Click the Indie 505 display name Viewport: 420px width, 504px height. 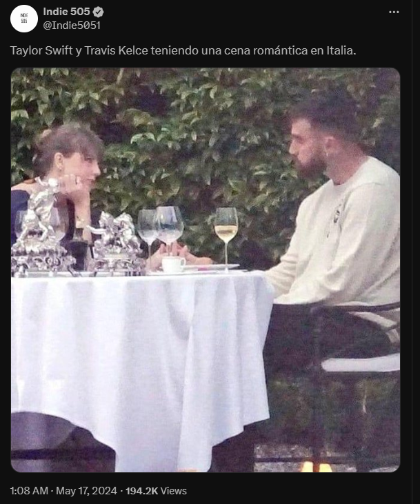(x=67, y=12)
